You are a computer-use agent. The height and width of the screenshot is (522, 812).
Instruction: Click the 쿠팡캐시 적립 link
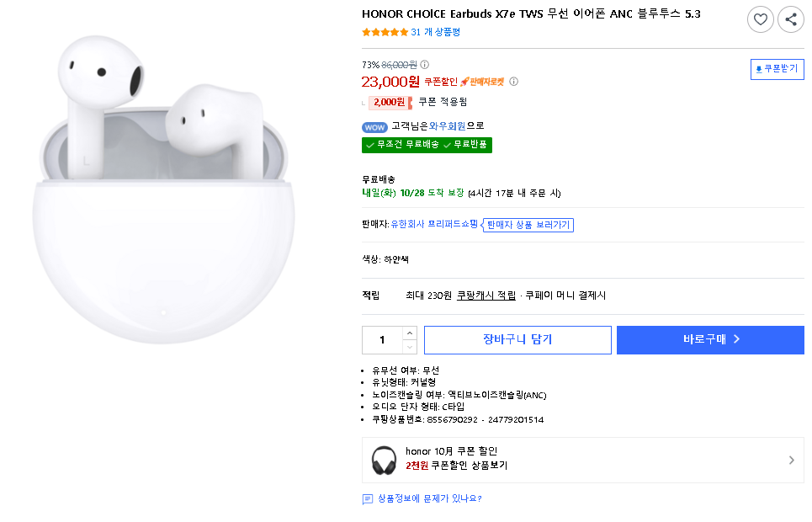(x=486, y=296)
